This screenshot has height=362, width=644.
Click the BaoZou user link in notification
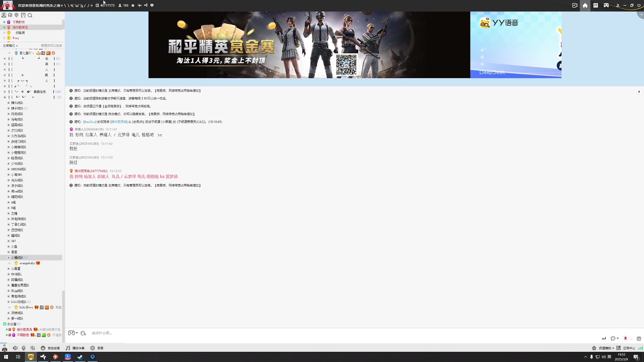90,122
